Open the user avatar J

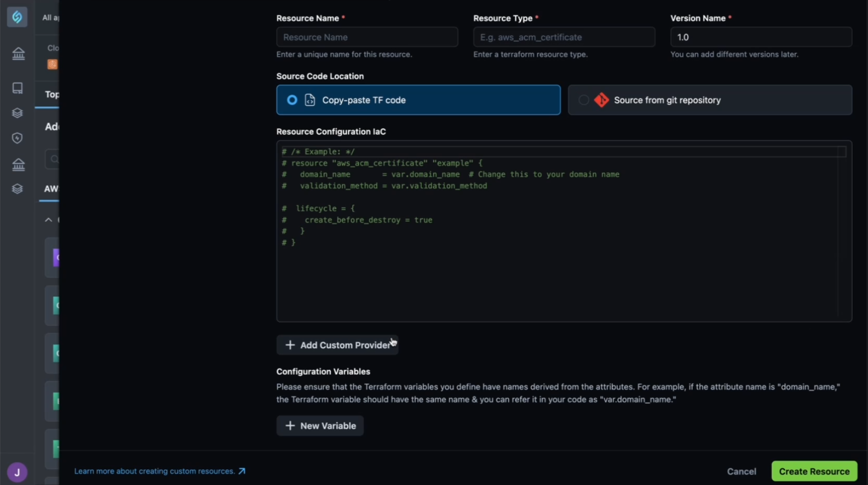click(17, 472)
